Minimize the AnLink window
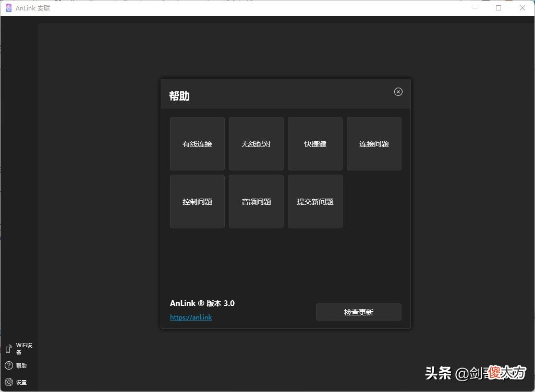Image resolution: width=535 pixels, height=392 pixels. [475, 8]
